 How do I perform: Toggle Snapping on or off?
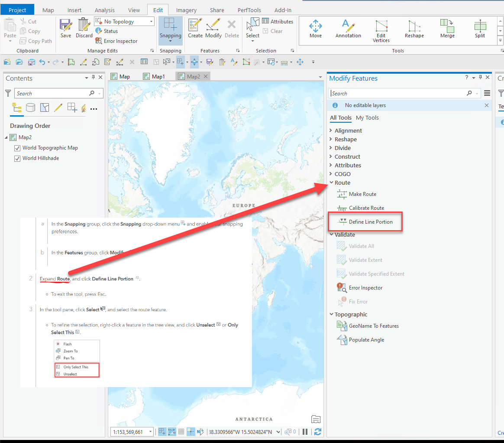pos(170,29)
